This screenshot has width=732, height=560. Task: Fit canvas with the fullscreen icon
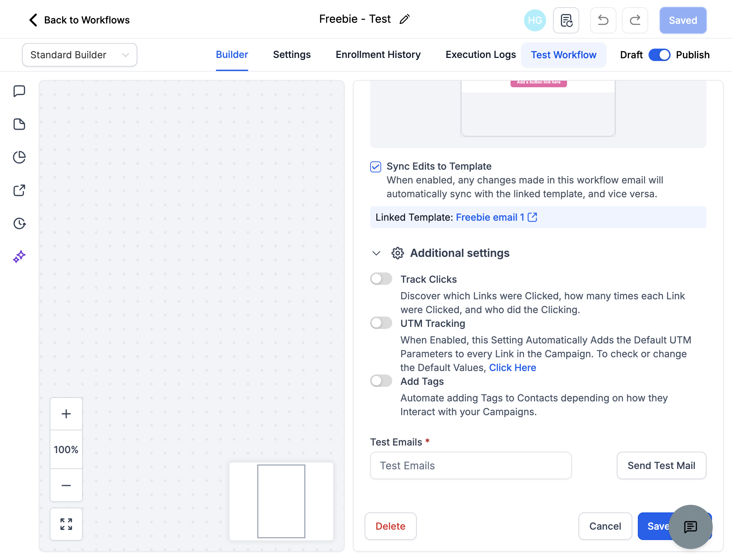pos(66,524)
